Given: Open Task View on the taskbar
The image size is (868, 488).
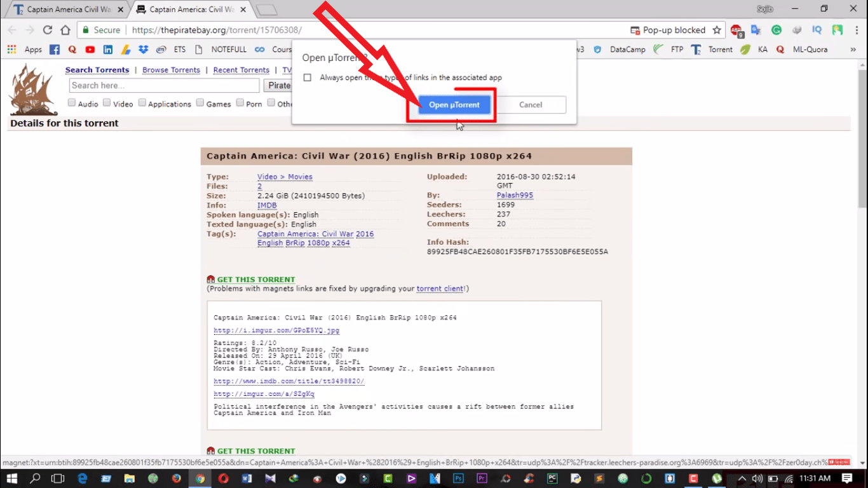Looking at the screenshot, I should (58, 478).
